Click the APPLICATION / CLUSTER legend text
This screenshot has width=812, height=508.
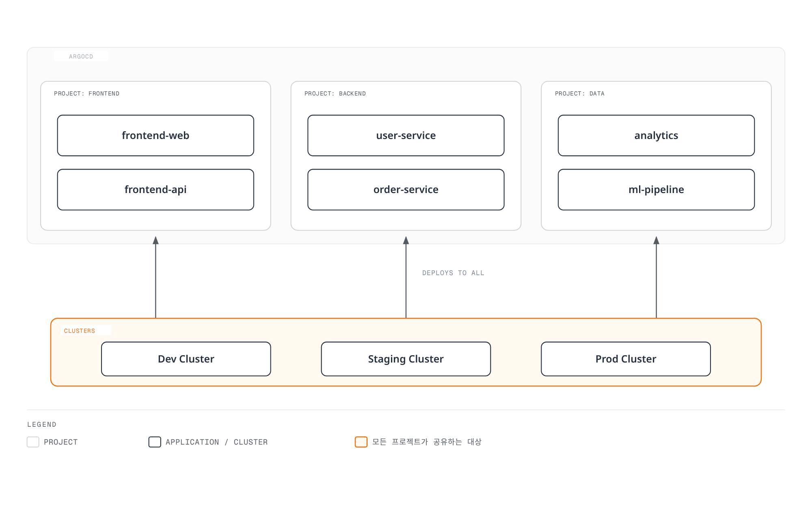(x=216, y=442)
